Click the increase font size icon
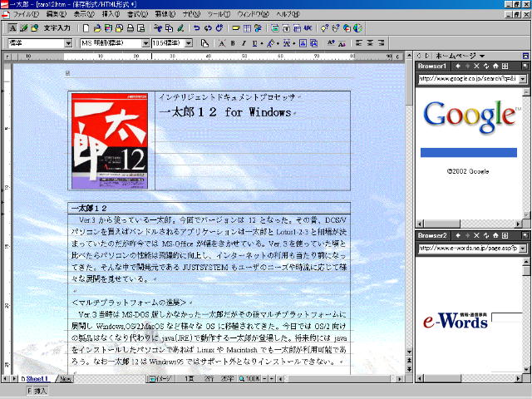532x399 pixels. tap(331, 43)
